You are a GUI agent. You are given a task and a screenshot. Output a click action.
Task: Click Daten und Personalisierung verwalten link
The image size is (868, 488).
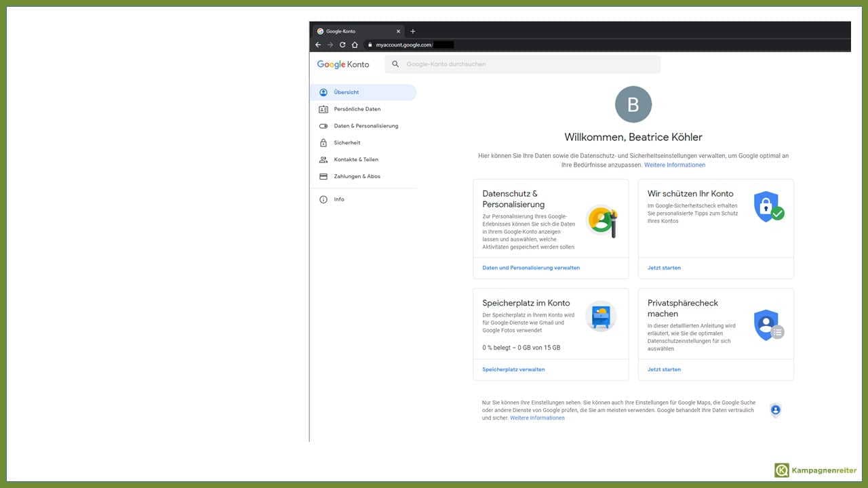pyautogui.click(x=531, y=268)
